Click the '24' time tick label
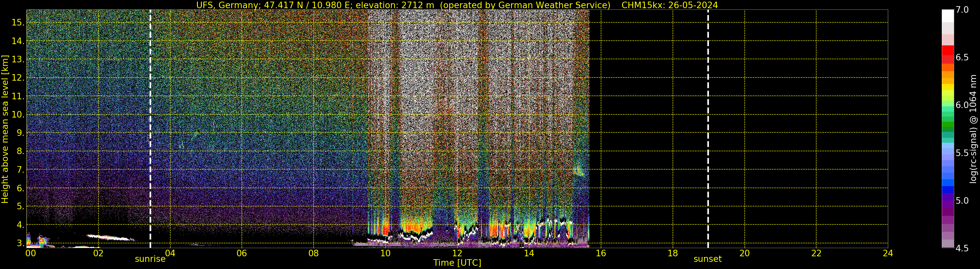980x269 pixels. pos(888,253)
